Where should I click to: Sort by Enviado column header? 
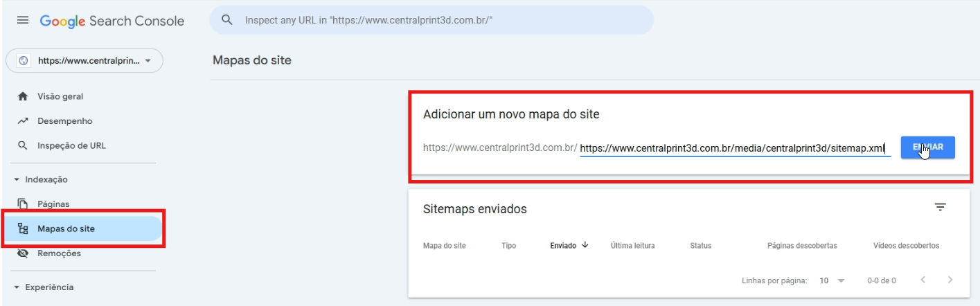[563, 246]
